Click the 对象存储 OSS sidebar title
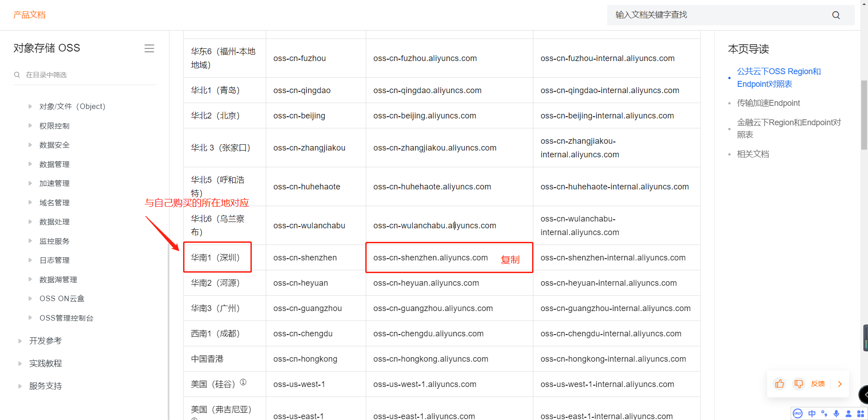Image resolution: width=868 pixels, height=420 pixels. click(x=47, y=48)
